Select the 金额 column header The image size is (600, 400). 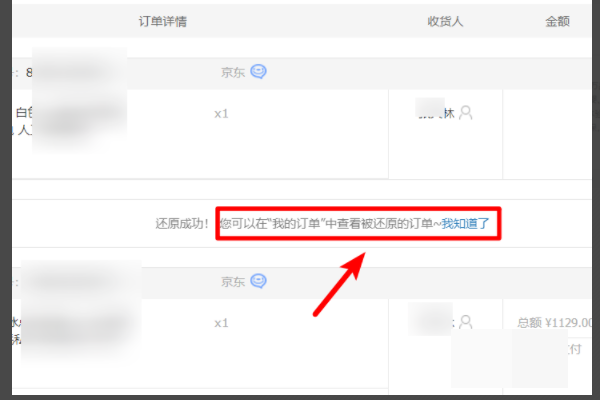pyautogui.click(x=557, y=21)
